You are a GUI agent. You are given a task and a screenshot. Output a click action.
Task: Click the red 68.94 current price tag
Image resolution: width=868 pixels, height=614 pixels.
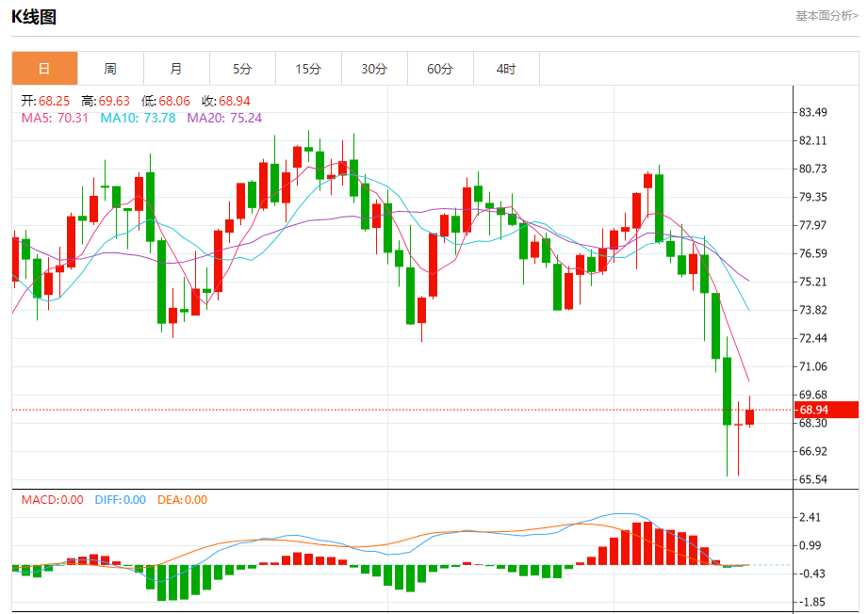(827, 410)
